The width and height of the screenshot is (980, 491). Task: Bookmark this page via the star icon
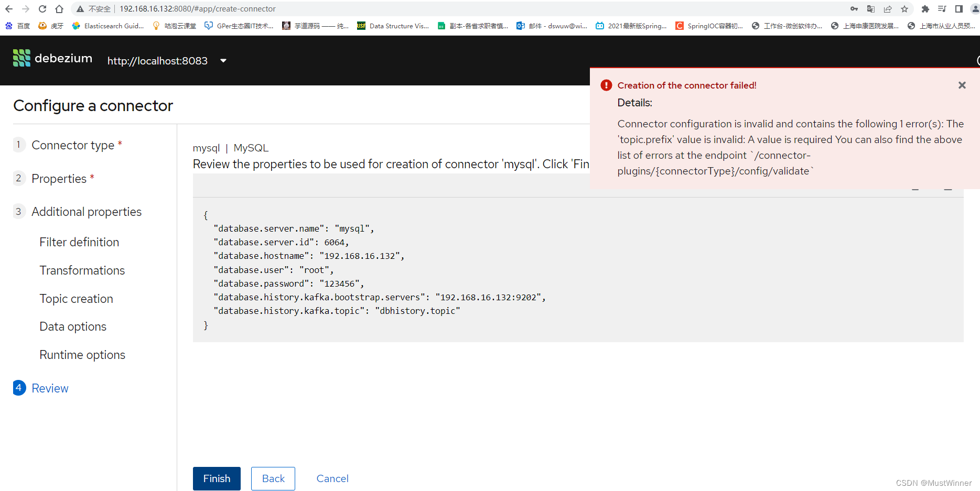click(905, 8)
